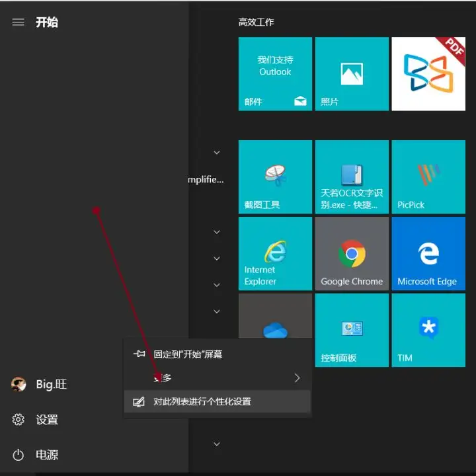
Task: Launch the TIM tile
Action: pos(428,330)
